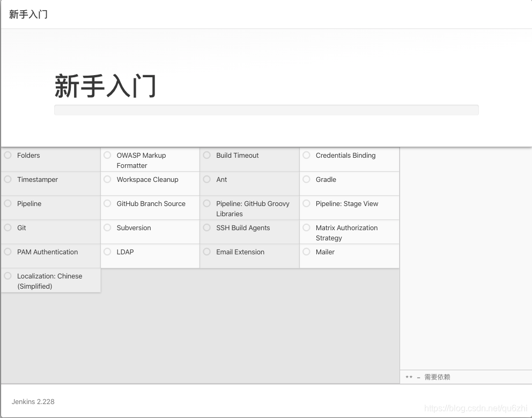Click the Credentials Binding label
The height and width of the screenshot is (418, 532).
tap(345, 156)
